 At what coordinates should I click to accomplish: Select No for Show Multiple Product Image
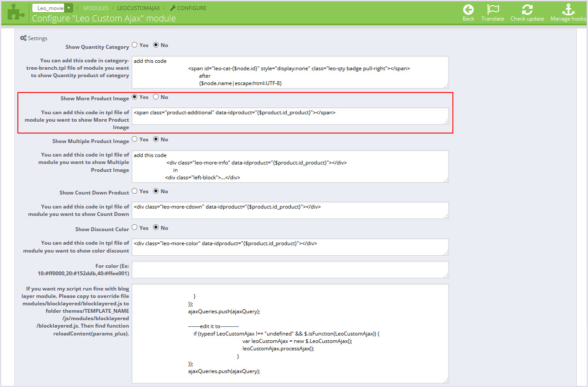156,139
